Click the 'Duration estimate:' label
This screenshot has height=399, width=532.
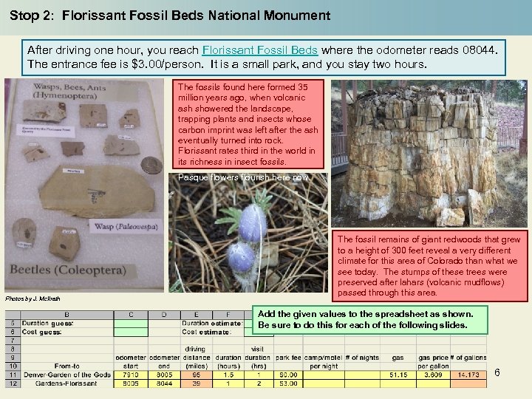coord(212,324)
